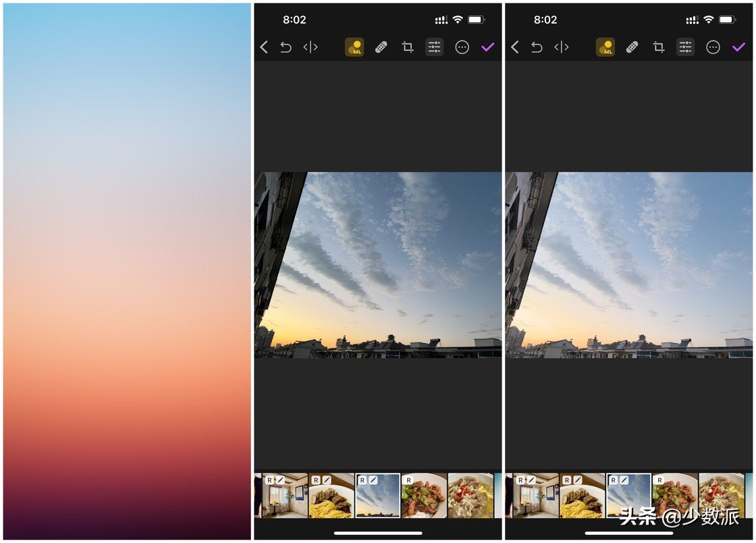
Task: Tap Wi-Fi icon in middle status bar
Action: (458, 20)
